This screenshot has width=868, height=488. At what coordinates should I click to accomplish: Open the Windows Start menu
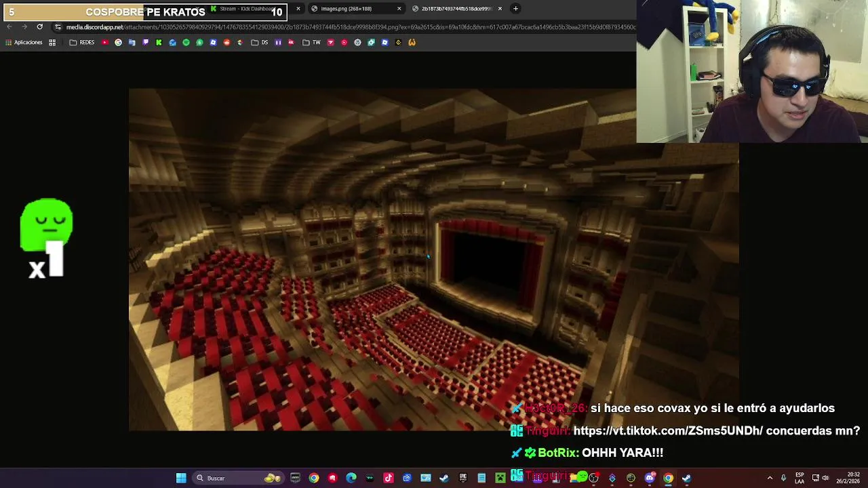181,478
